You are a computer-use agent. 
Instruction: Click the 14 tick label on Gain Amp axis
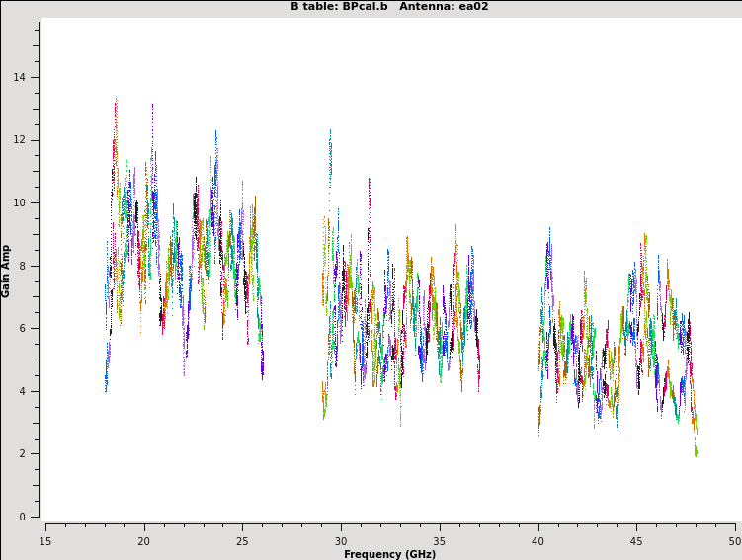[20, 78]
